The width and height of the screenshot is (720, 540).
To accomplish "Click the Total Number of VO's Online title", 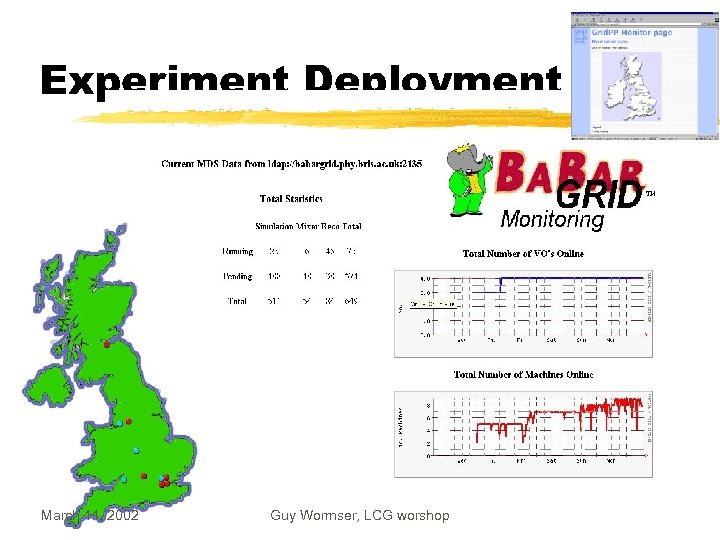I will (523, 253).
